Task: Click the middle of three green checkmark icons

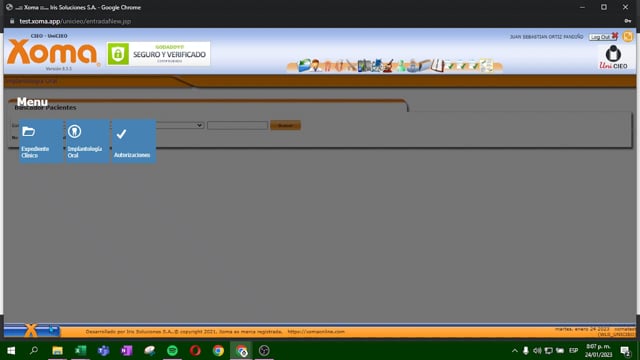Action: click(462, 66)
